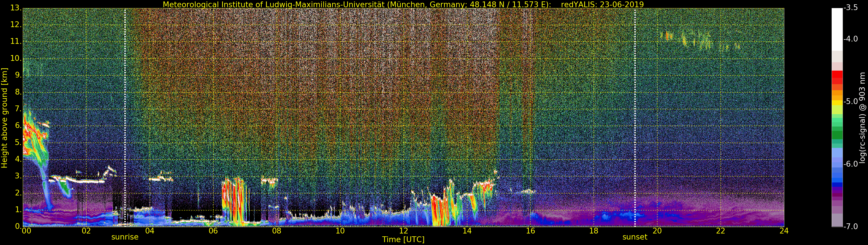The height and width of the screenshot is (245, 868).
Task: Click the '1.' height axis tick
Action: click(18, 210)
